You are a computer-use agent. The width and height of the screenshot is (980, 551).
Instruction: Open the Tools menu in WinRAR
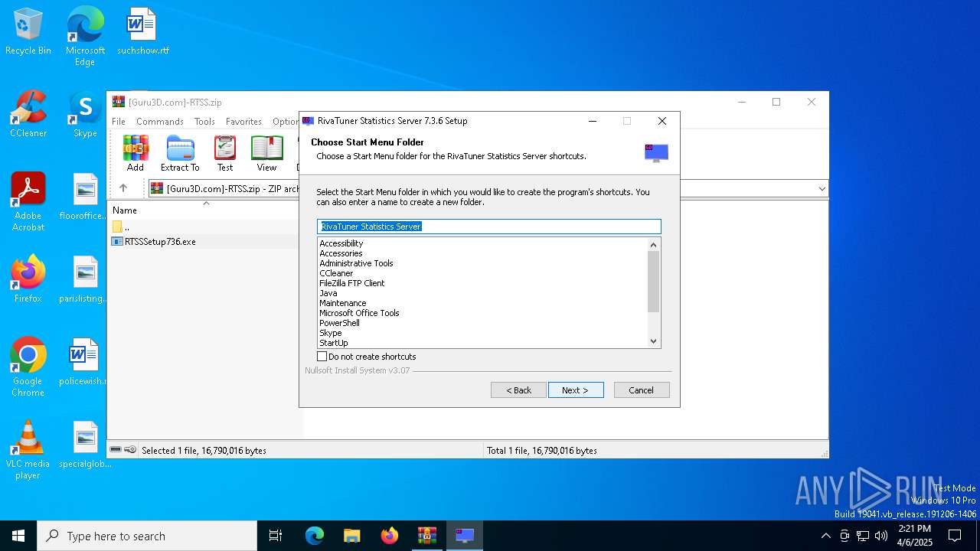204,122
